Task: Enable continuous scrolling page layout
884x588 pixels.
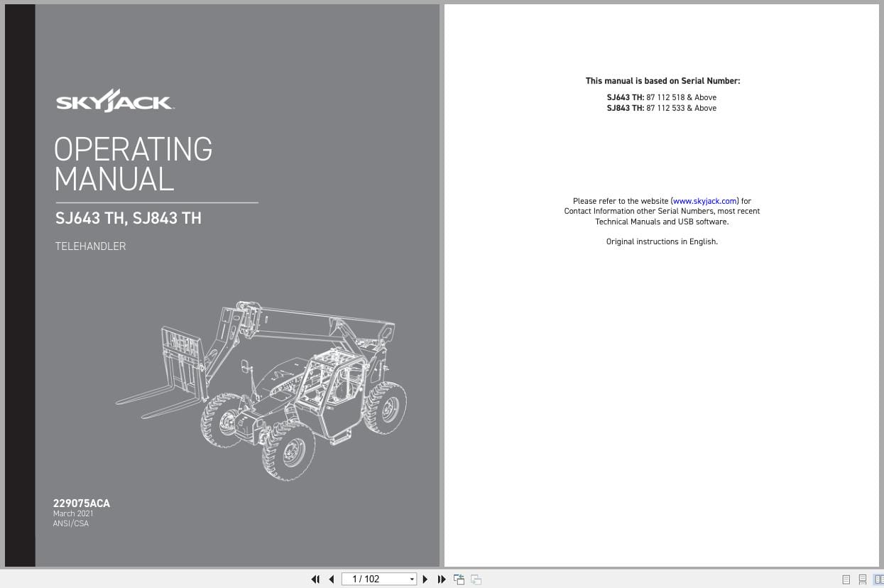Action: point(862,579)
